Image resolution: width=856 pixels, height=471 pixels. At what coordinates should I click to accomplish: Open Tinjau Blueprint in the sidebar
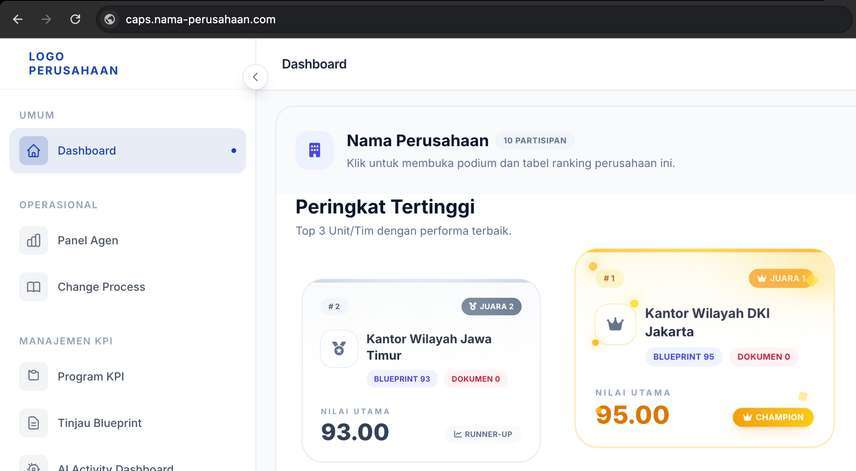click(x=128, y=423)
